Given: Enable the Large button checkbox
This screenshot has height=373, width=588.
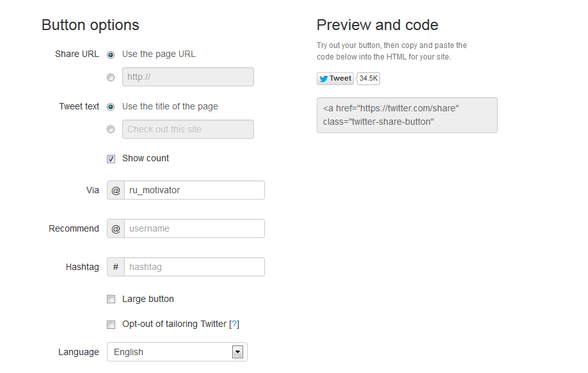Looking at the screenshot, I should click(111, 299).
